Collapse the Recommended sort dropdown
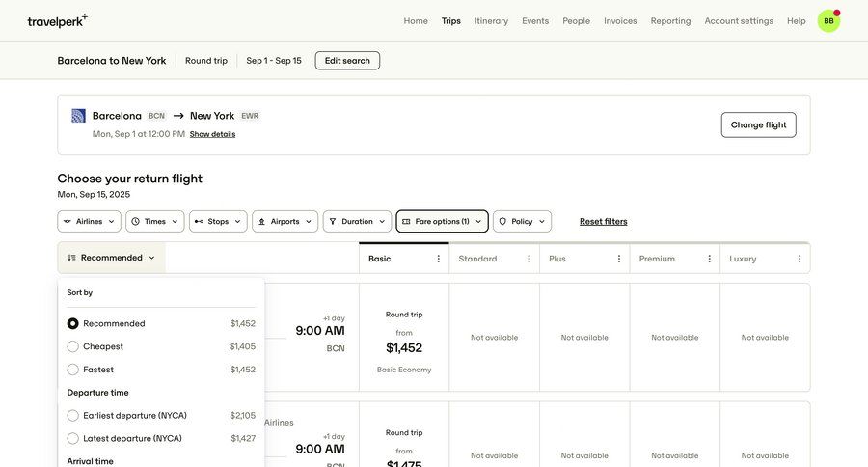 click(111, 258)
